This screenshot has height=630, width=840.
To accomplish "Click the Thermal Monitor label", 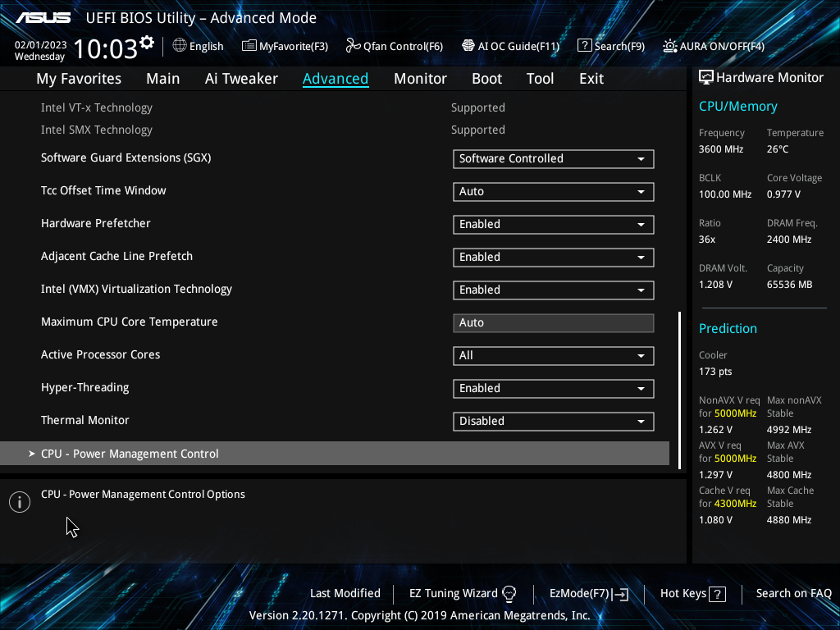I will (85, 420).
